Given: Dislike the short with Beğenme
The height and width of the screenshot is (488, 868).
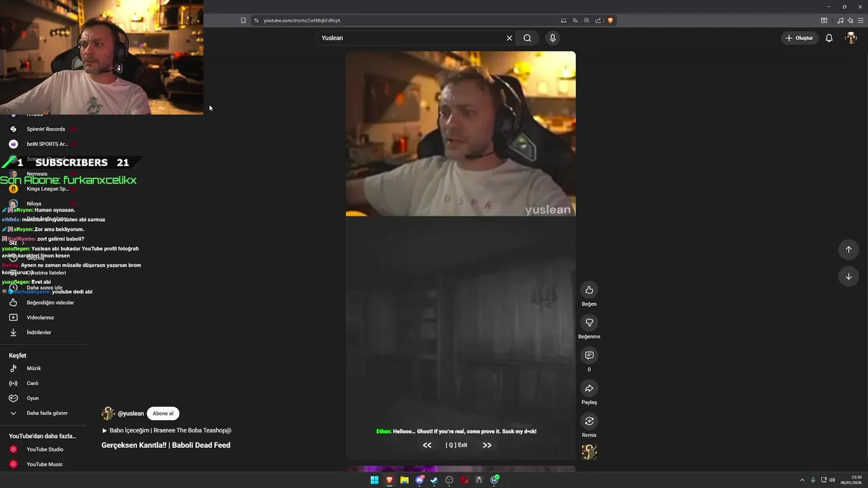Looking at the screenshot, I should 589,323.
